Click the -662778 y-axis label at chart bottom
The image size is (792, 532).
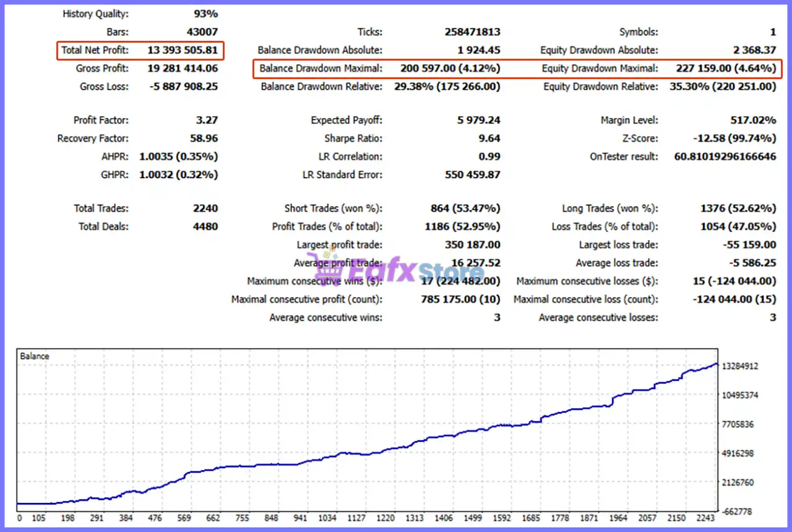(739, 512)
